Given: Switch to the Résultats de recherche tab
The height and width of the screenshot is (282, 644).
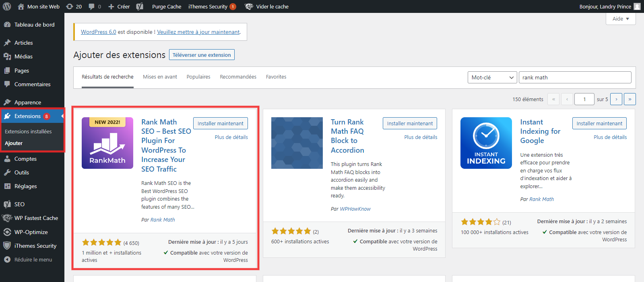Looking at the screenshot, I should (x=107, y=77).
